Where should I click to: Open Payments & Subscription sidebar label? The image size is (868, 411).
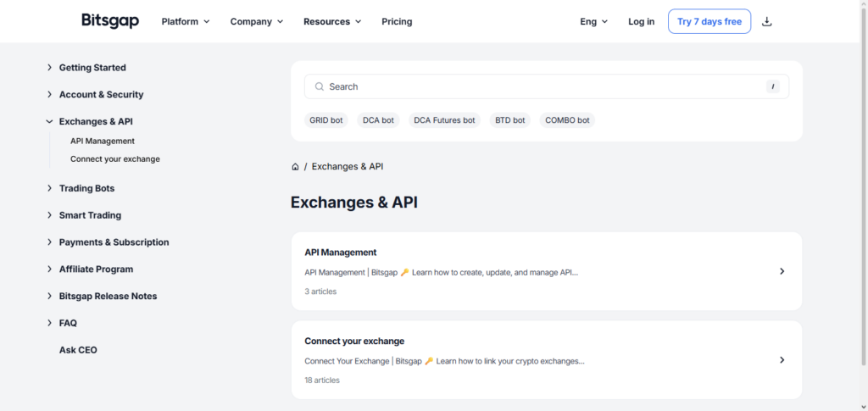coord(114,242)
